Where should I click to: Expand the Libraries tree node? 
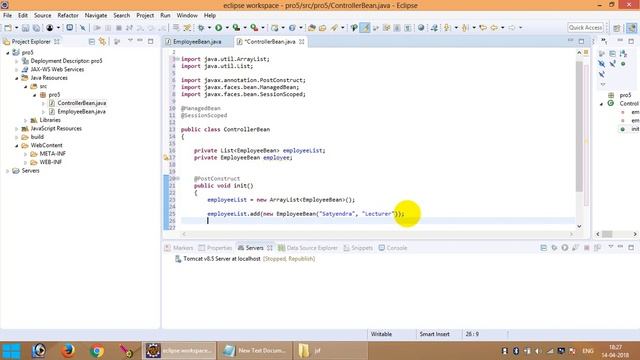(25, 120)
